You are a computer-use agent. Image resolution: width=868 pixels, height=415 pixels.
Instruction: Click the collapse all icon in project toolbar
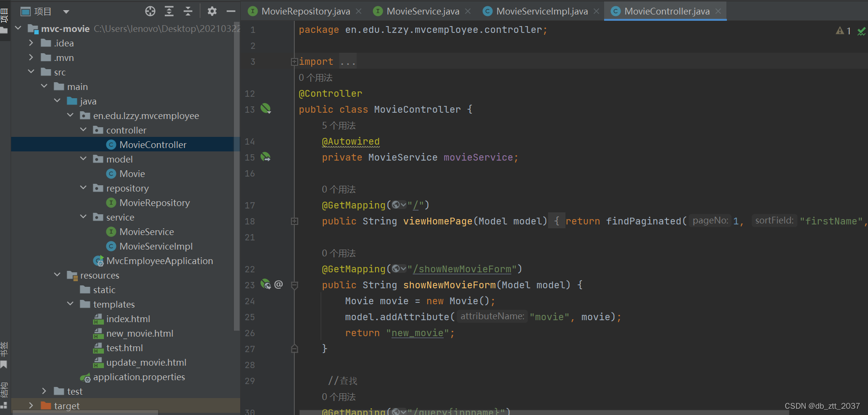tap(188, 11)
